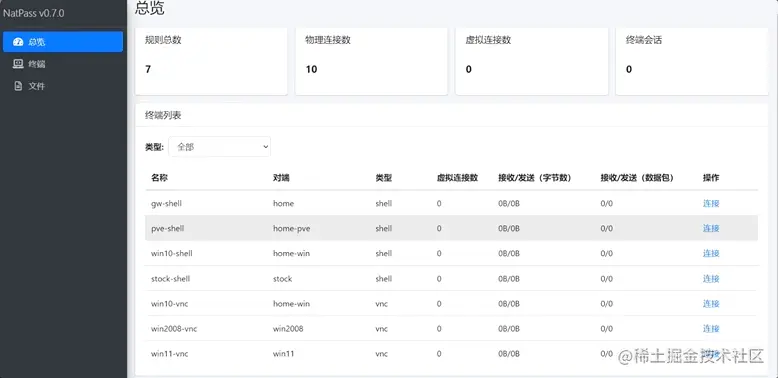
Task: Select the stock-shell name cell
Action: pos(171,279)
